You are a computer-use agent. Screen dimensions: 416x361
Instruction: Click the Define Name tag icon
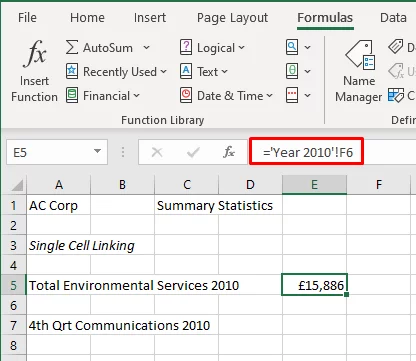[x=396, y=47]
